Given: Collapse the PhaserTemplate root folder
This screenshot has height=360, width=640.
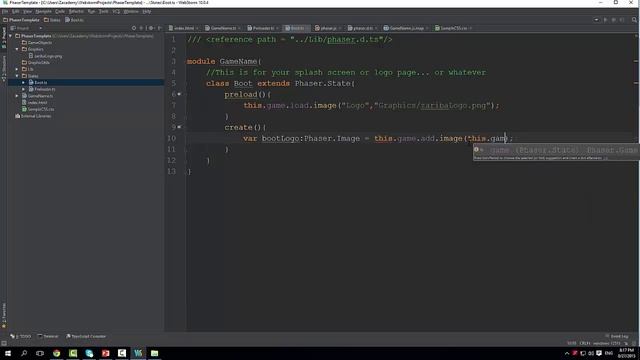Looking at the screenshot, I should click(x=11, y=36).
